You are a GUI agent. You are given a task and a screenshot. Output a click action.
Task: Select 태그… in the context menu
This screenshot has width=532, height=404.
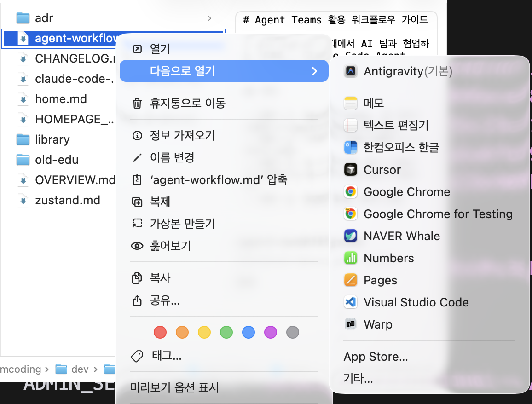click(x=224, y=356)
